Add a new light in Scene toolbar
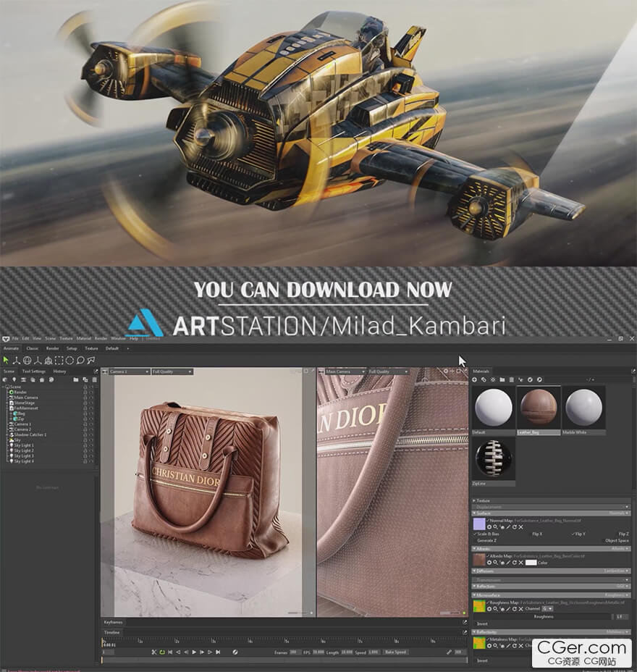The height and width of the screenshot is (672, 637). 14,379
